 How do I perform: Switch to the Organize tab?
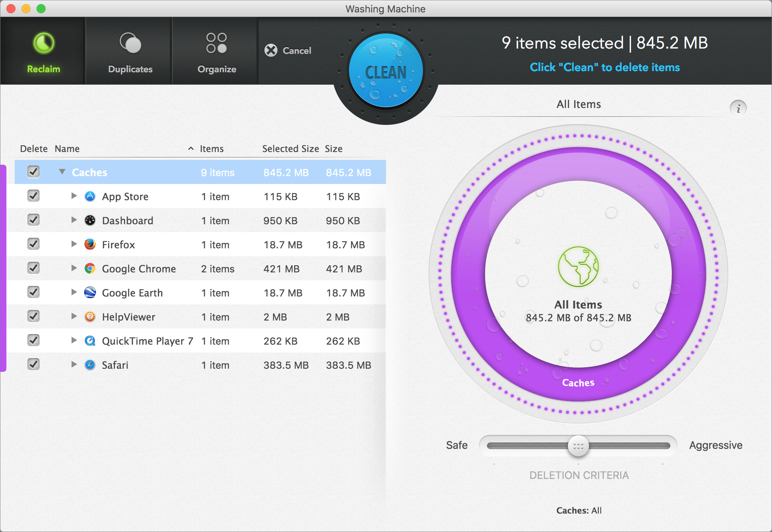[x=216, y=51]
